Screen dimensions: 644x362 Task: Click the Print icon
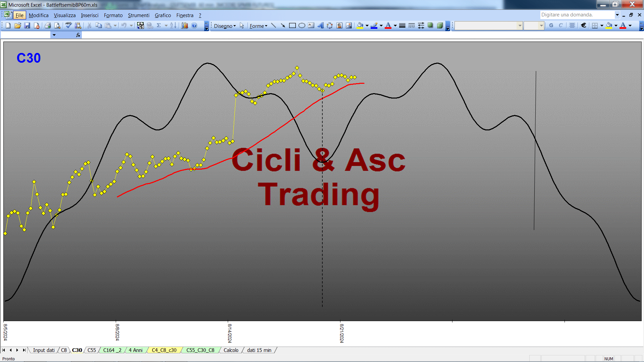point(48,25)
